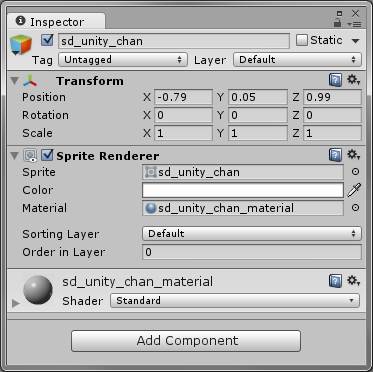The image size is (373, 372).
Task: Collapse the Transform component foldout
Action: point(14,81)
